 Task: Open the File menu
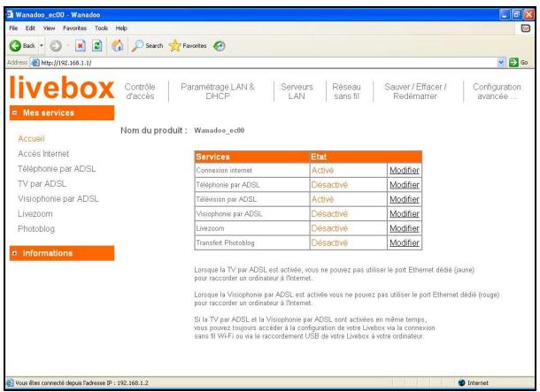click(13, 28)
